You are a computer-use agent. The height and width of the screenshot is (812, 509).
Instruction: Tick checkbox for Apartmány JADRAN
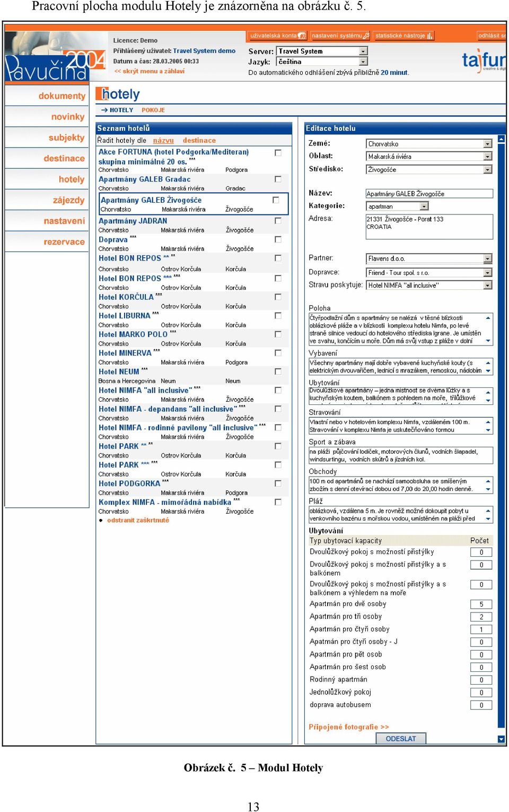(x=278, y=221)
